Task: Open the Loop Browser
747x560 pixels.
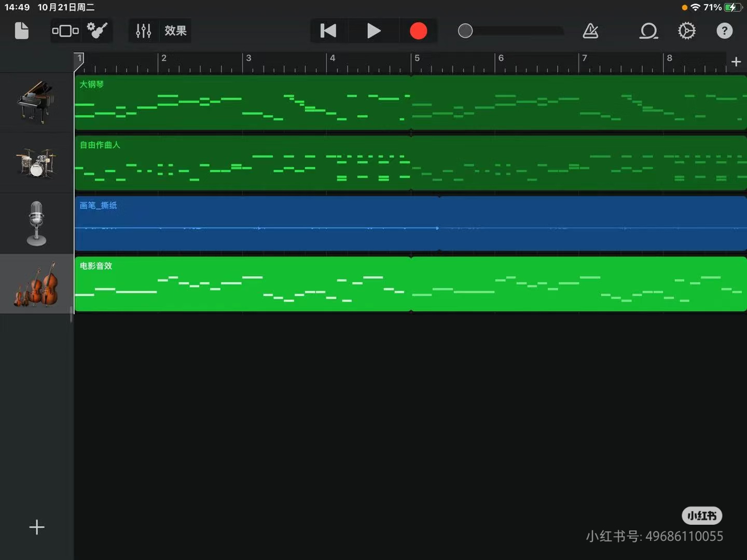Action: (x=648, y=31)
